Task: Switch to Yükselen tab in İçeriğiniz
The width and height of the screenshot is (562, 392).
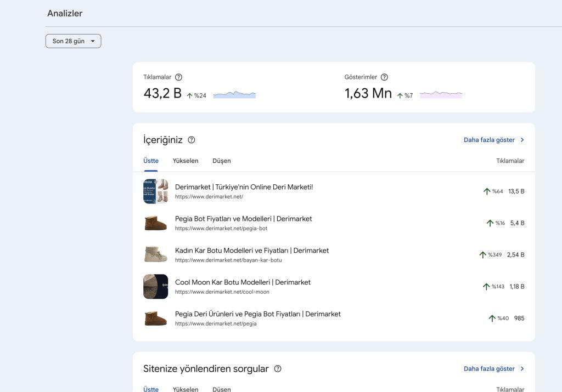Action: click(x=186, y=161)
